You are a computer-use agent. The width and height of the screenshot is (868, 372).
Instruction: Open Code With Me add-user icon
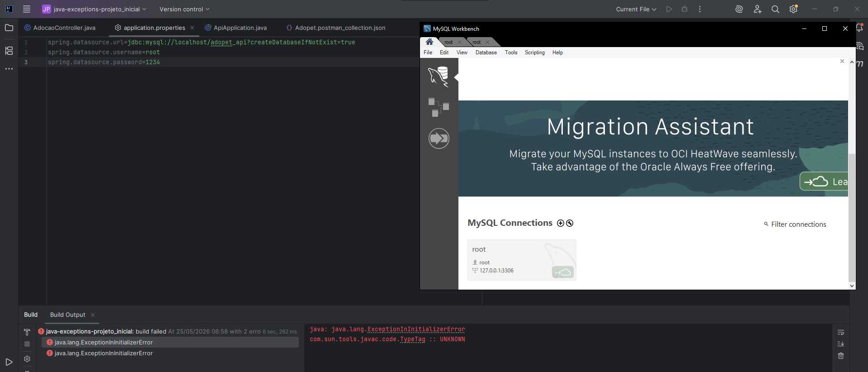pos(758,9)
